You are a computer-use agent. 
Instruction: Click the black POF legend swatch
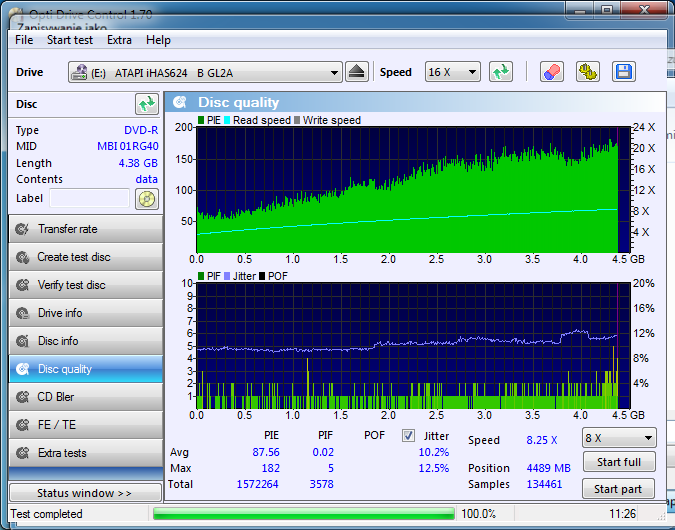262,276
